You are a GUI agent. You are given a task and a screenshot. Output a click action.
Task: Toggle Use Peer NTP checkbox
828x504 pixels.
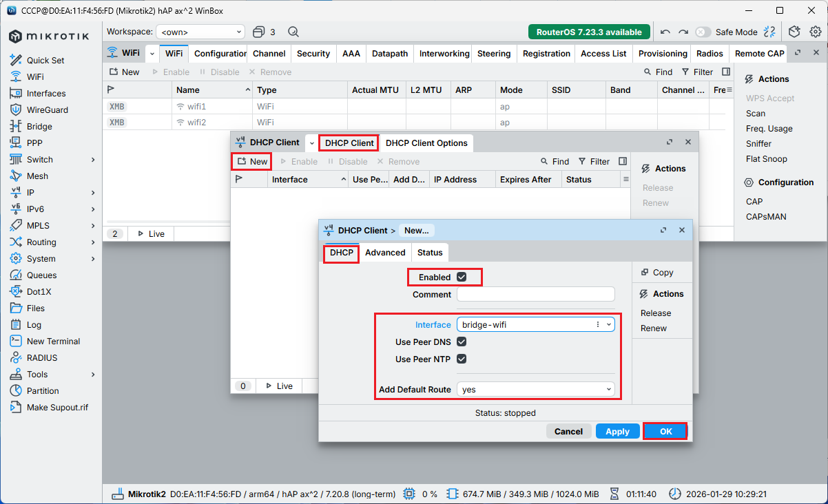(x=462, y=359)
